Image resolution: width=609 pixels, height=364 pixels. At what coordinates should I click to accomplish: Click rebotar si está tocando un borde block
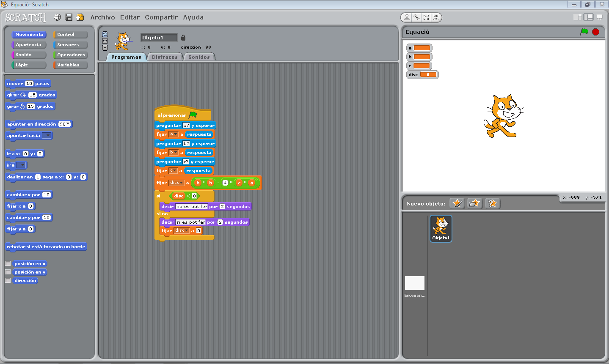46,247
